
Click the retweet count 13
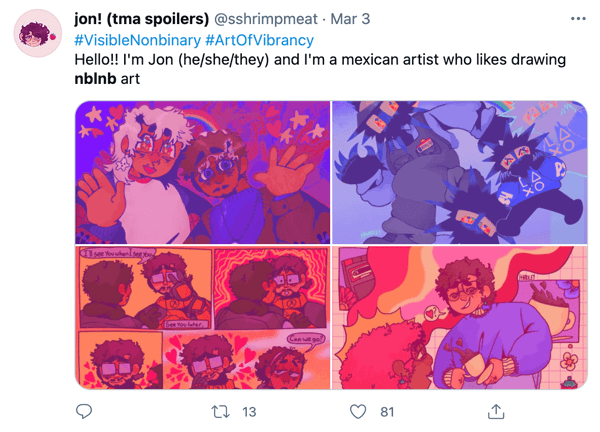pos(250,411)
